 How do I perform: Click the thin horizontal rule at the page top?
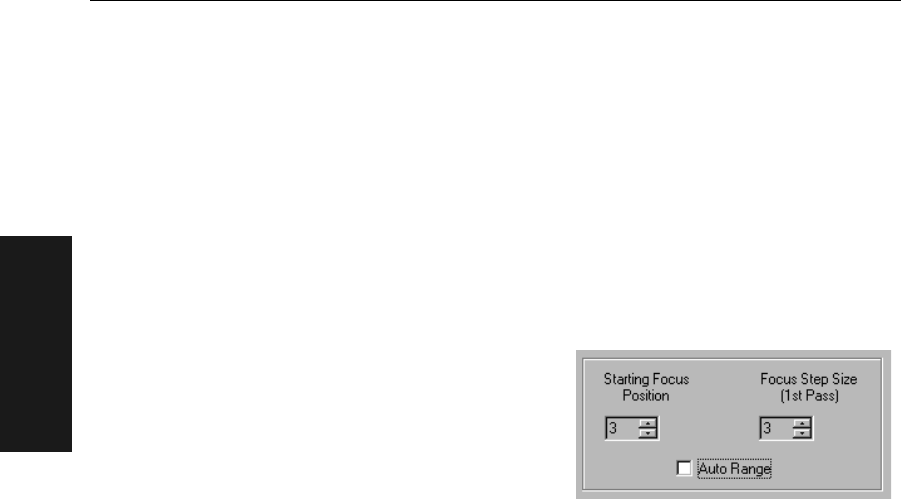pyautogui.click(x=495, y=1)
